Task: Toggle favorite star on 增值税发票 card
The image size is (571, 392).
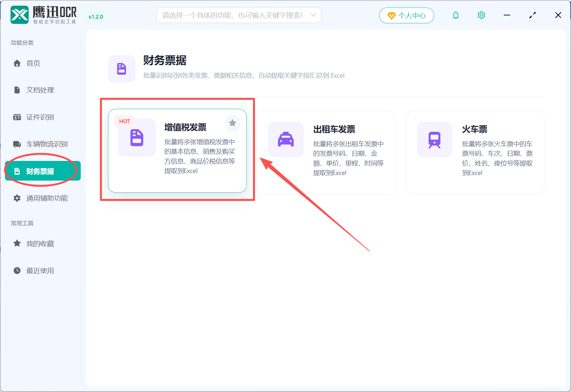Action: click(232, 123)
